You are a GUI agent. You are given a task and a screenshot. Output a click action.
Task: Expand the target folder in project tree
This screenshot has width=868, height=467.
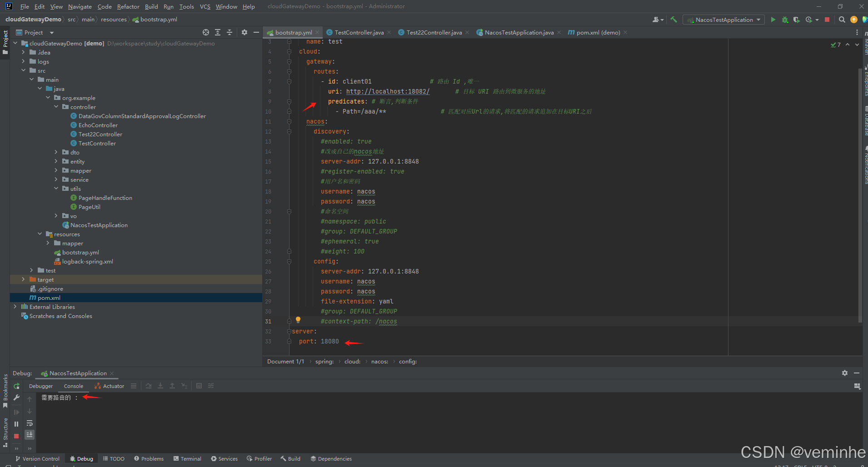click(23, 279)
